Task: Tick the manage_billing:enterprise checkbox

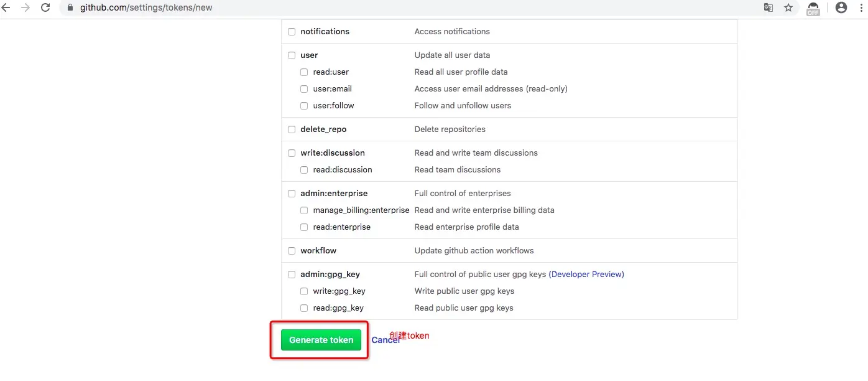Action: 304,210
